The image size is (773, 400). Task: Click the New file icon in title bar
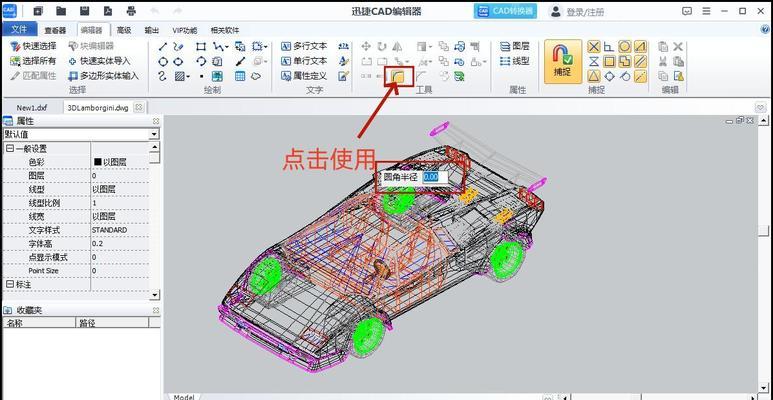click(x=38, y=11)
